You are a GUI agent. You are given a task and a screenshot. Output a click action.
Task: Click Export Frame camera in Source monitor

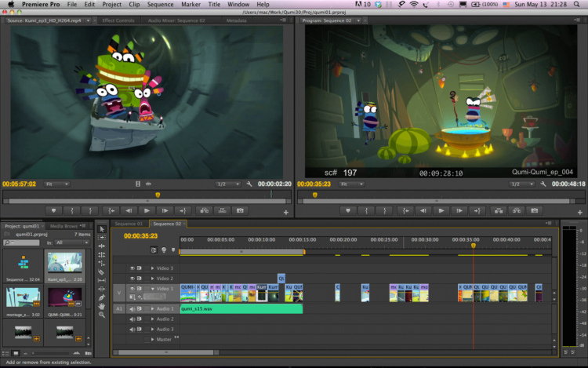[x=240, y=211]
